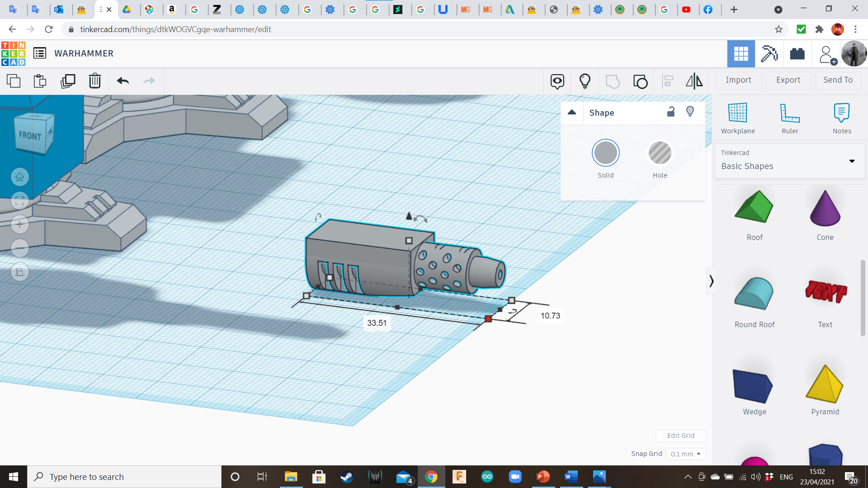This screenshot has height=488, width=868.
Task: Click the Edit Grid button
Action: point(680,436)
